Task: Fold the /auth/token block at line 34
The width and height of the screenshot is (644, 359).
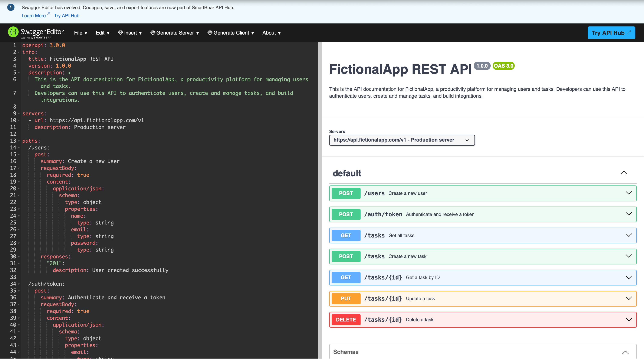Action: (x=19, y=284)
